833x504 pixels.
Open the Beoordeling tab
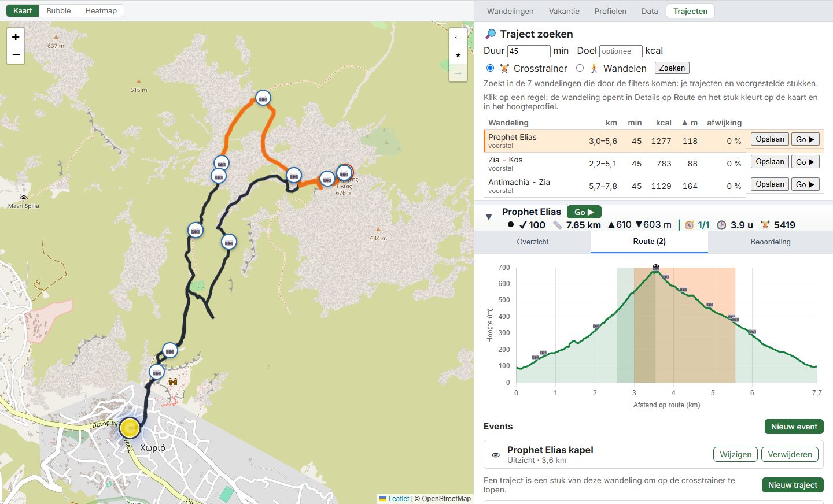(x=771, y=242)
